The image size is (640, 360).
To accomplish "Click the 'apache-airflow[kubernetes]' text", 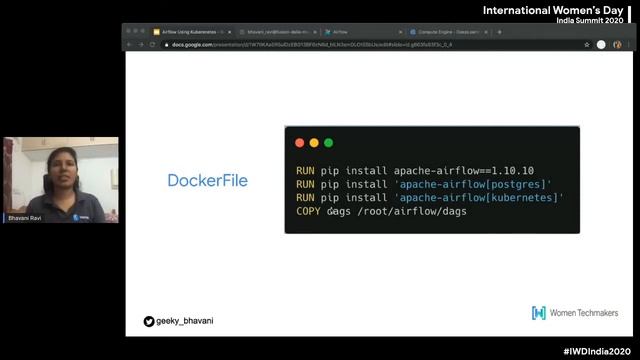I will (479, 198).
